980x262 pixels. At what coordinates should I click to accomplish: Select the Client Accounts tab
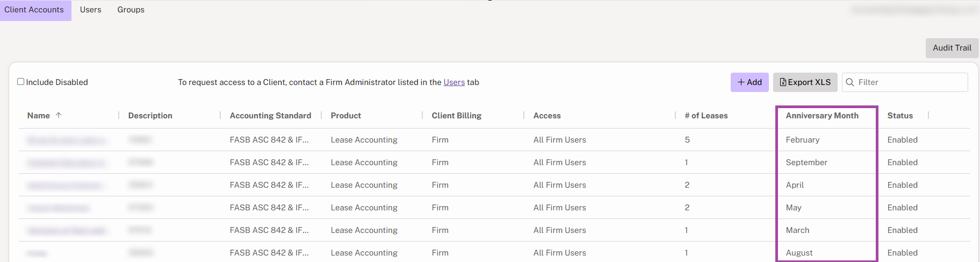tap(34, 10)
